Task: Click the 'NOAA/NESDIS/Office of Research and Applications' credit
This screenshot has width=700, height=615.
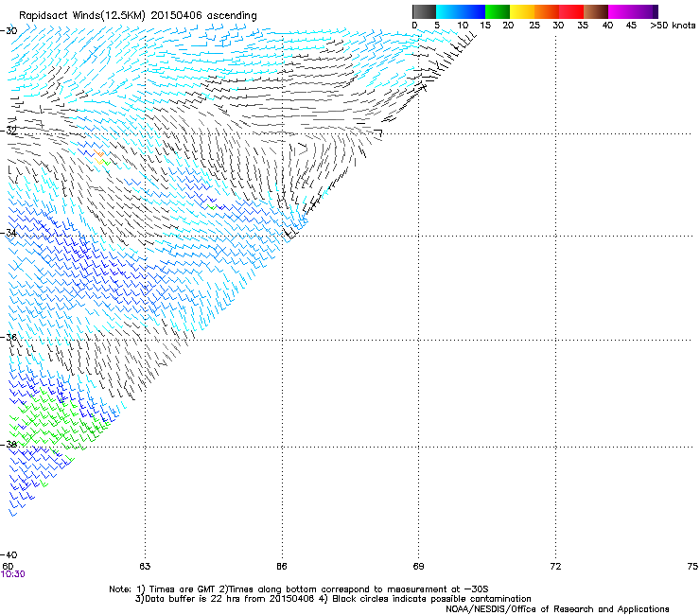Action: 557,609
